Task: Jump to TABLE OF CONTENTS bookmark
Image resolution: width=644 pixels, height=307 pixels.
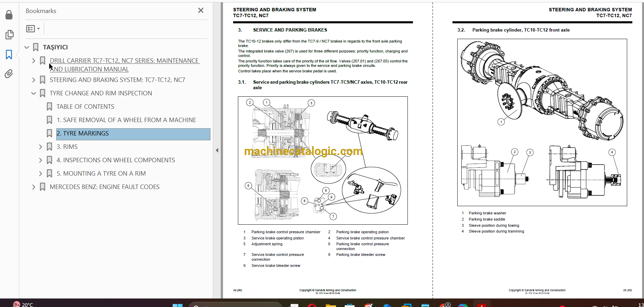Action: tap(85, 107)
